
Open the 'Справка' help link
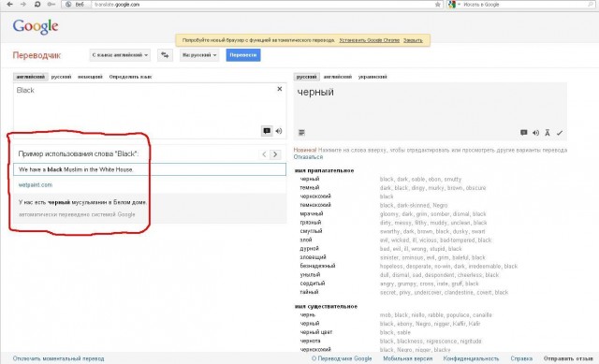521,358
